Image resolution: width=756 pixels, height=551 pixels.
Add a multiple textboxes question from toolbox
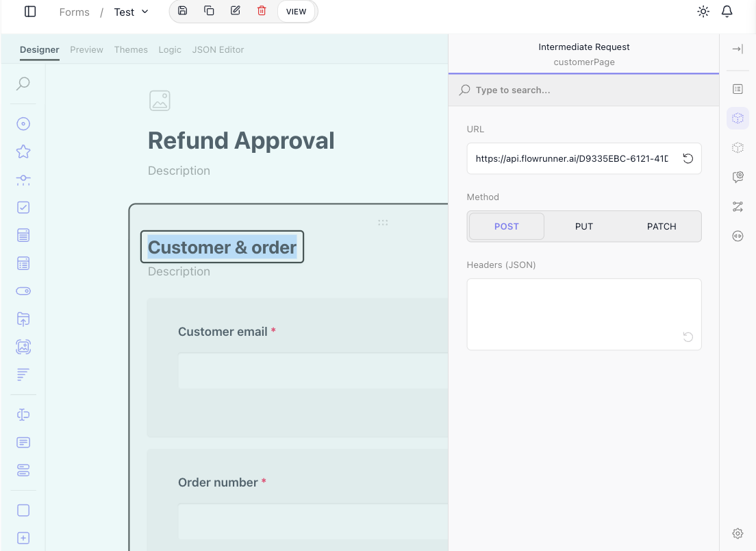(23, 470)
